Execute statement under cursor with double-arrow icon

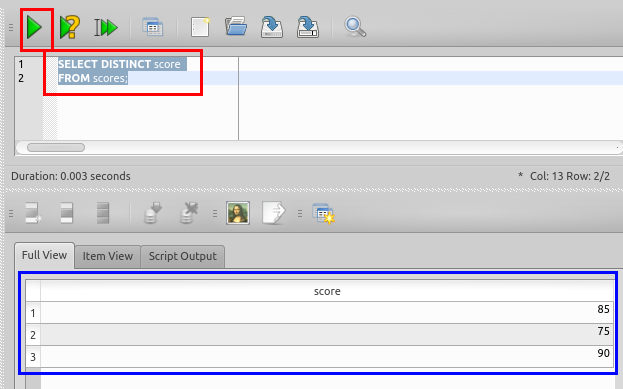[106, 28]
